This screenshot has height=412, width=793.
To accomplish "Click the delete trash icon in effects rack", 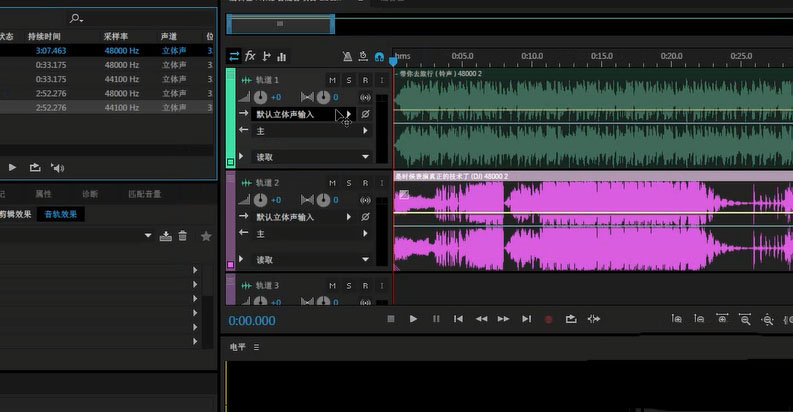I will (182, 236).
